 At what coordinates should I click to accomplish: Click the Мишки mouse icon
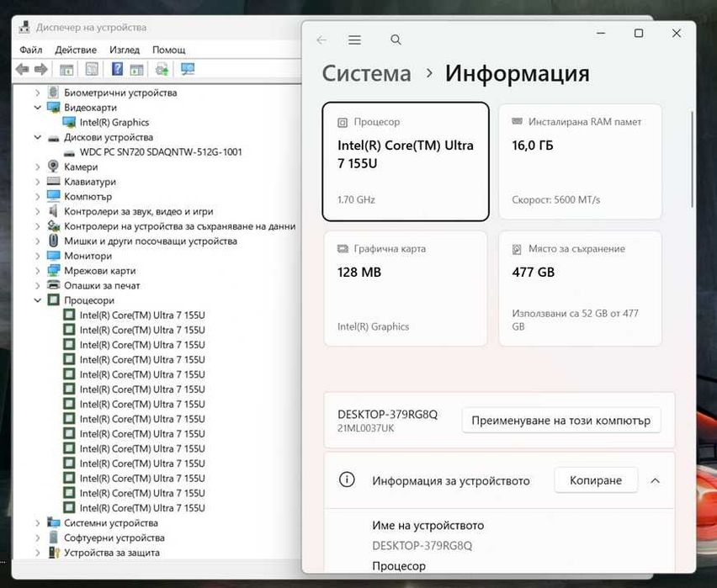54,241
